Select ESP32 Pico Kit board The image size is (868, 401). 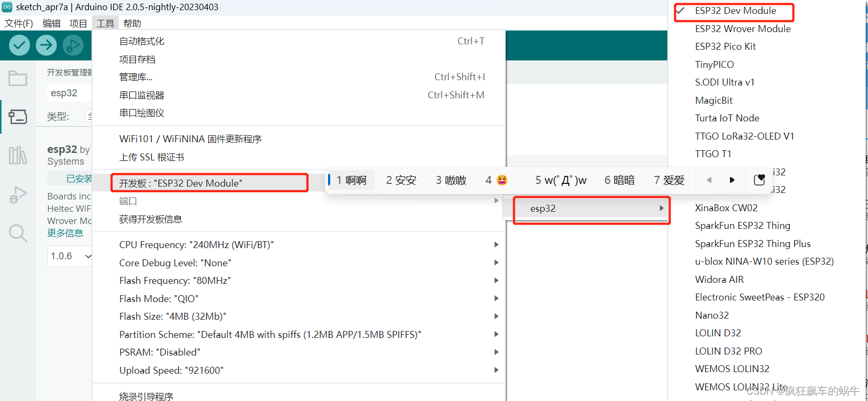[x=725, y=47]
